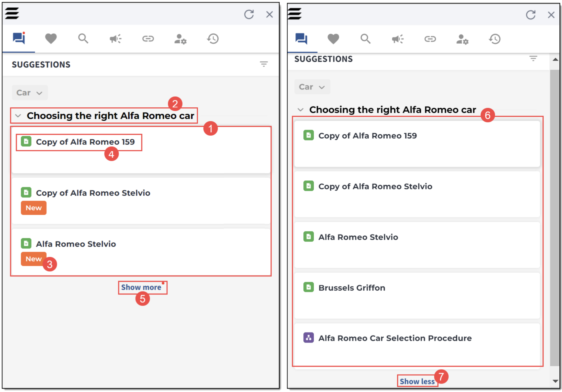Click document icon of Copy of Alfa Romeo Stelvio, right panel
Image resolution: width=562 pixels, height=392 pixels.
pyautogui.click(x=309, y=186)
